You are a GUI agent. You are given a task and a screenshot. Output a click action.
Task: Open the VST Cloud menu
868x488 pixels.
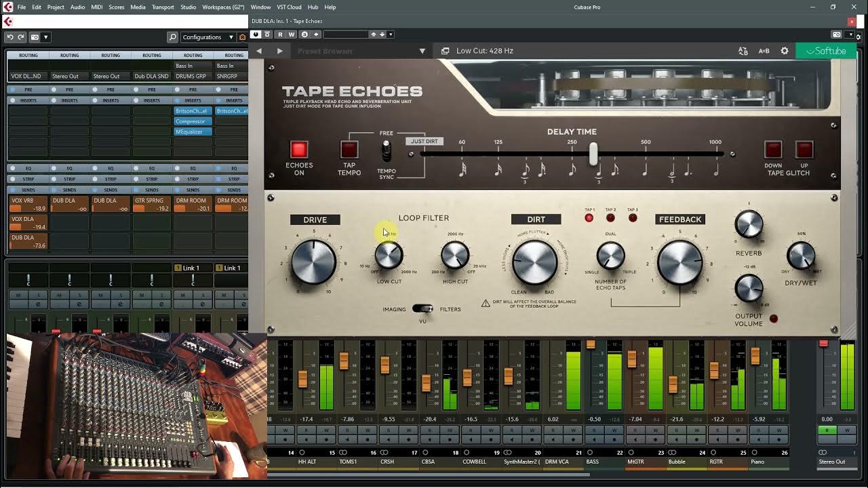[x=289, y=7]
